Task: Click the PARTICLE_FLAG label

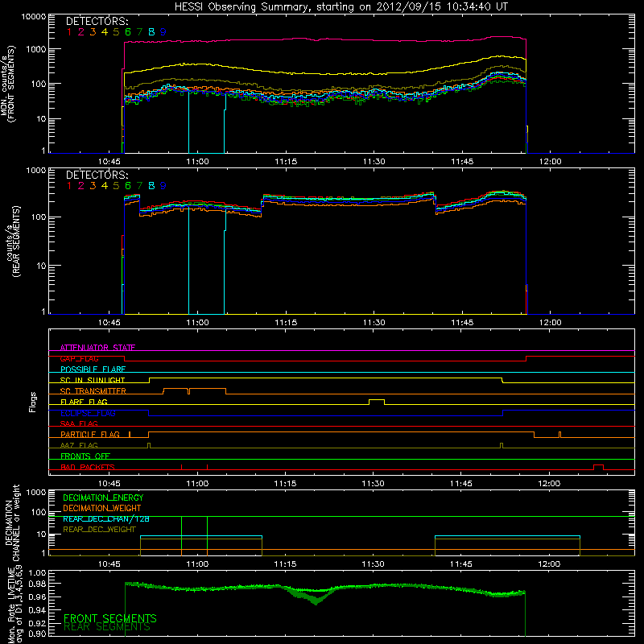Action: pyautogui.click(x=90, y=434)
